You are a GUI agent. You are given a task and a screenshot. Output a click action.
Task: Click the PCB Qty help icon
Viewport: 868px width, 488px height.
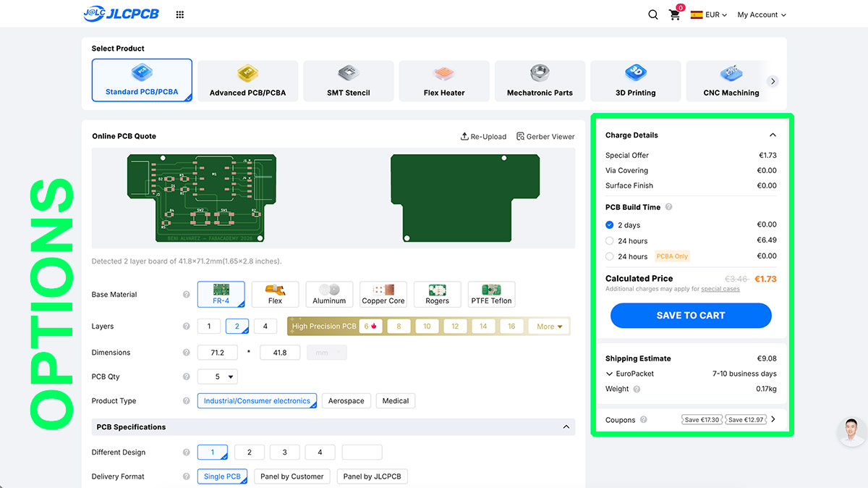(x=187, y=376)
